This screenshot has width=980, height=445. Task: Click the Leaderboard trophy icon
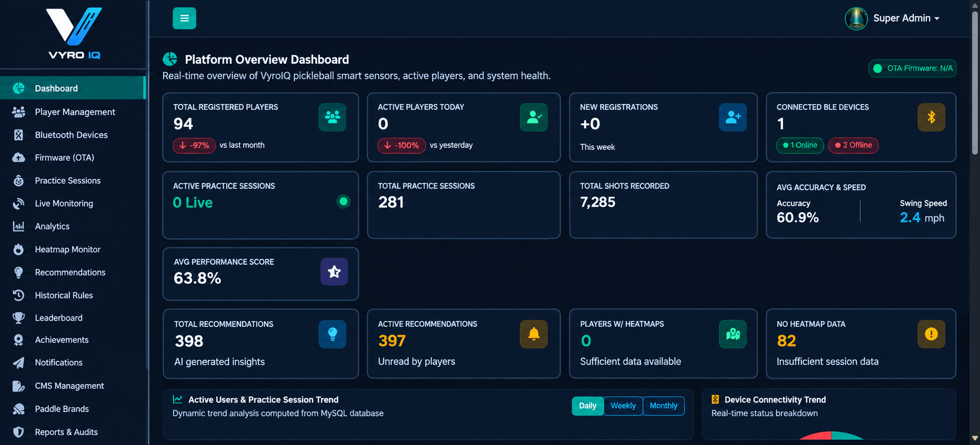pos(18,318)
